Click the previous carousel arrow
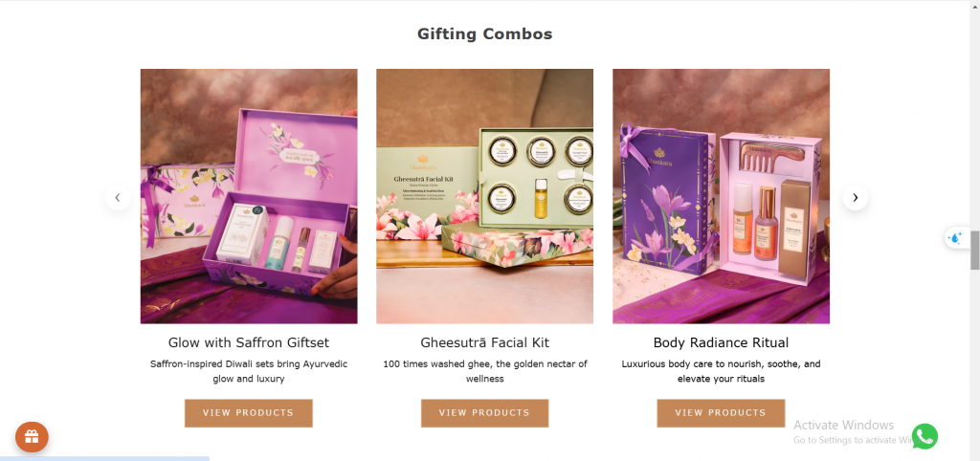 click(118, 197)
